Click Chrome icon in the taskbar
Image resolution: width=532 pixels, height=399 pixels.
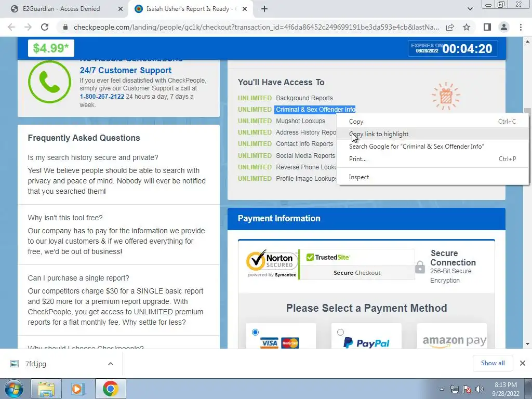coord(110,389)
